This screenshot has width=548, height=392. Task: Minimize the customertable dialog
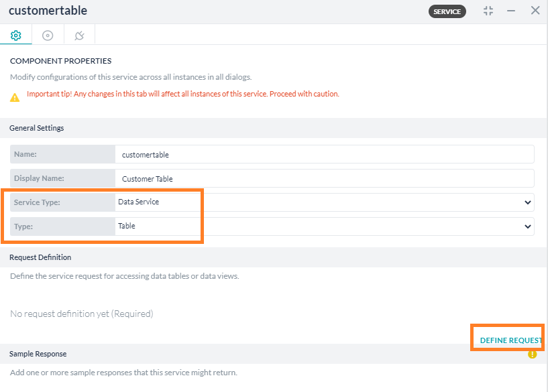pyautogui.click(x=511, y=11)
